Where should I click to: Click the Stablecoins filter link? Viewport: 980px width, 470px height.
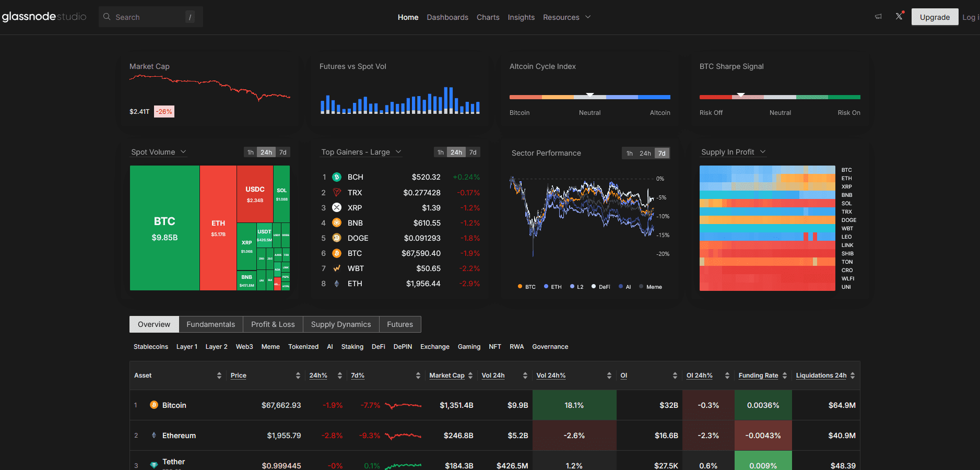point(150,346)
